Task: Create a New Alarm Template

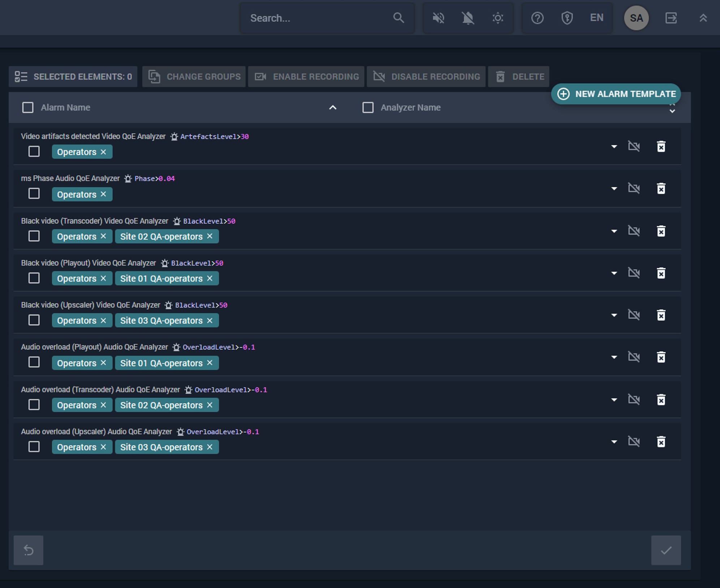Action: [616, 94]
